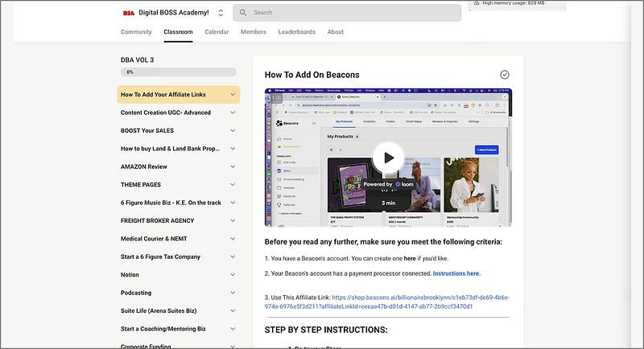Click the 0% course progress bar
Image resolution: width=644 pixels, height=349 pixels.
(x=178, y=72)
